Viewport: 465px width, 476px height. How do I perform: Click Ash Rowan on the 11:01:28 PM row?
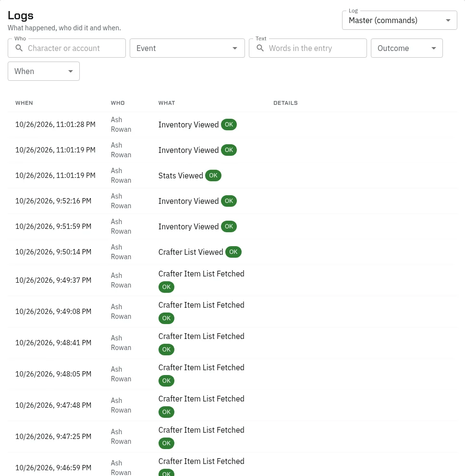(x=121, y=125)
